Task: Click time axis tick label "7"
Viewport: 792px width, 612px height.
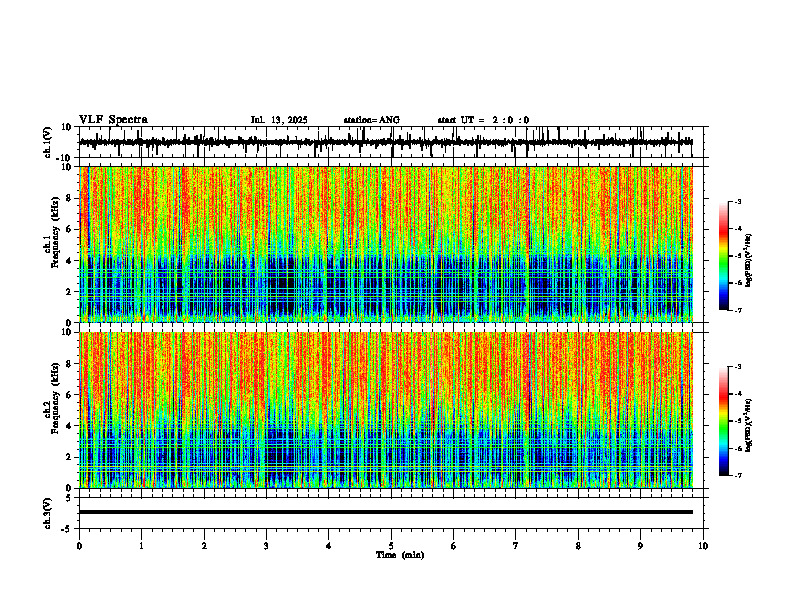Action: click(x=516, y=546)
